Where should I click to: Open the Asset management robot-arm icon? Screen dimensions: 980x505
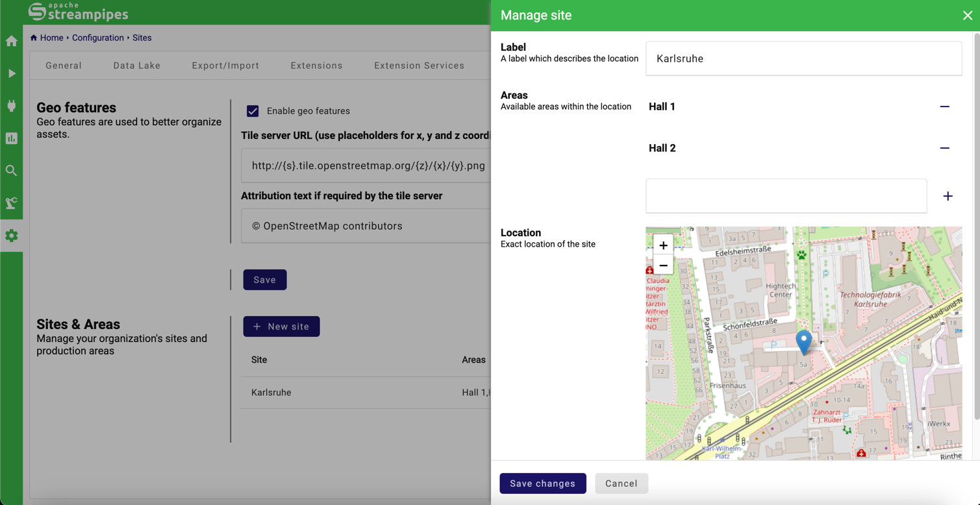click(x=12, y=203)
